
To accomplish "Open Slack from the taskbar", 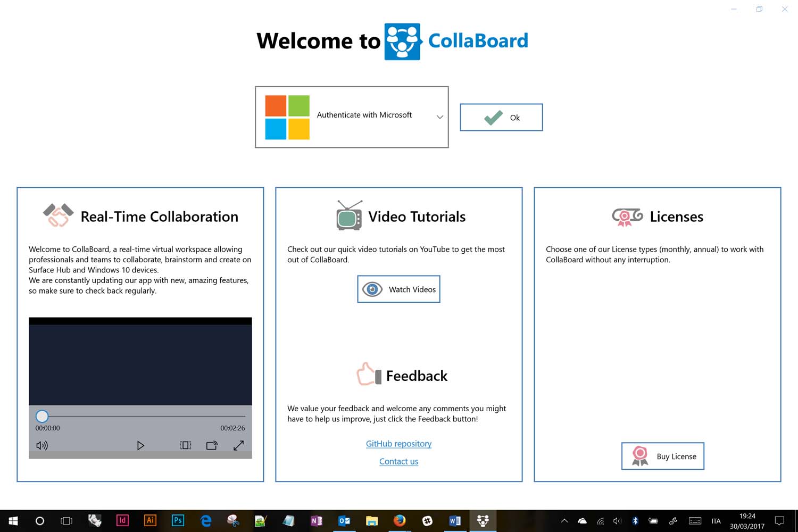I will (427, 521).
